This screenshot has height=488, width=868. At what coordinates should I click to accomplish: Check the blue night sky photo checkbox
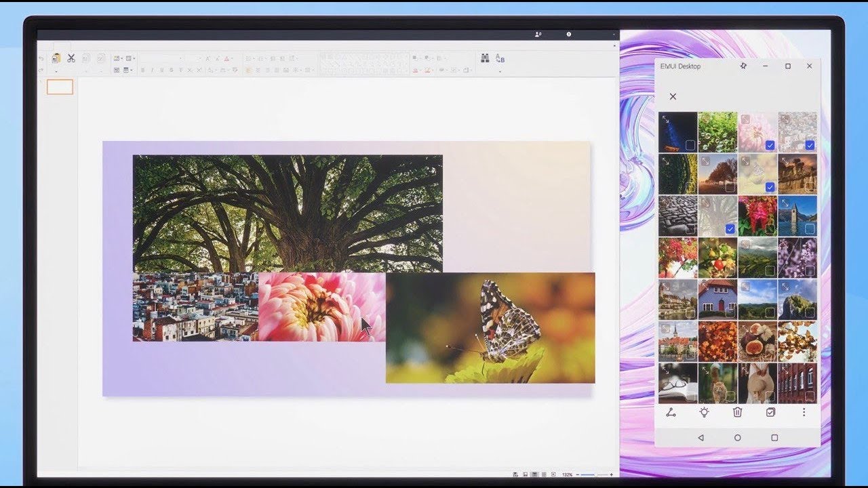(690, 145)
